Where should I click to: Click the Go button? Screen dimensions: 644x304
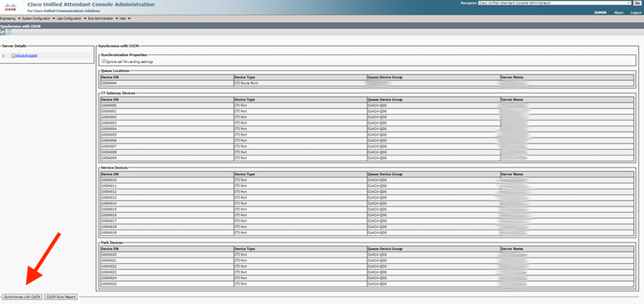[x=637, y=3]
